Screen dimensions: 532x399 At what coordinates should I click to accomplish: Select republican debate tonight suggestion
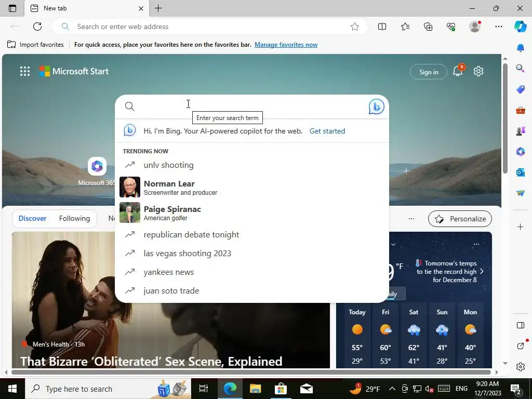[252, 234]
